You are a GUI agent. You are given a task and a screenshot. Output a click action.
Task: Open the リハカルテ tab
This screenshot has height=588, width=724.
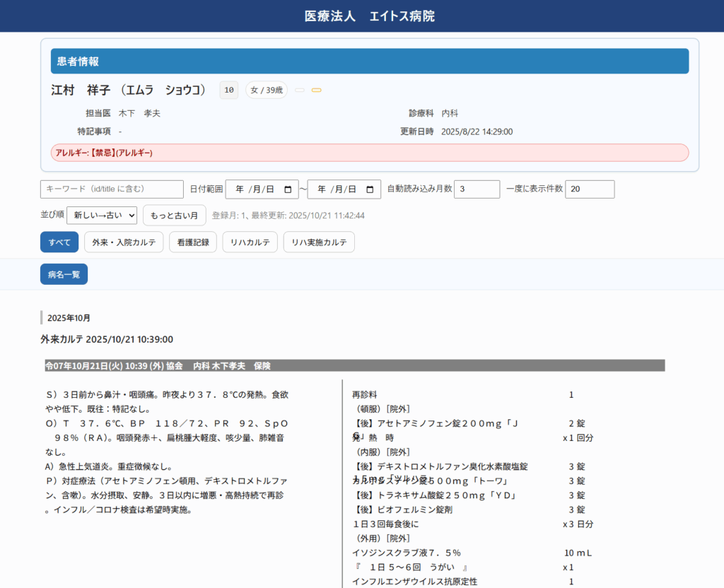(x=250, y=242)
